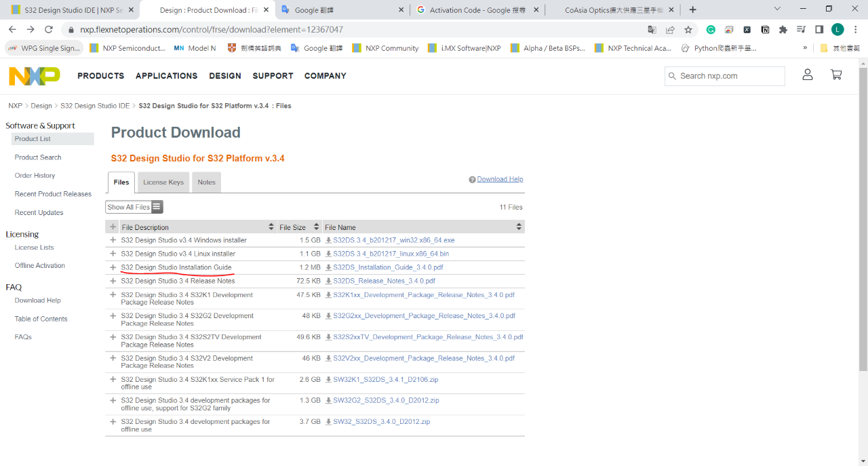868x466 pixels.
Task: Reload the page with the refresh icon
Action: tap(49, 30)
